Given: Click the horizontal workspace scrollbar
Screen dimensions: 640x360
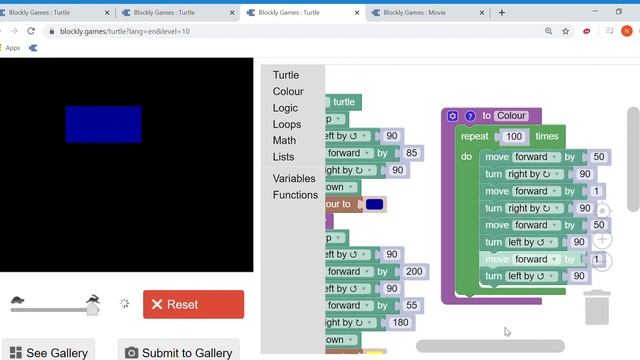Looking at the screenshot, I should (x=490, y=346).
